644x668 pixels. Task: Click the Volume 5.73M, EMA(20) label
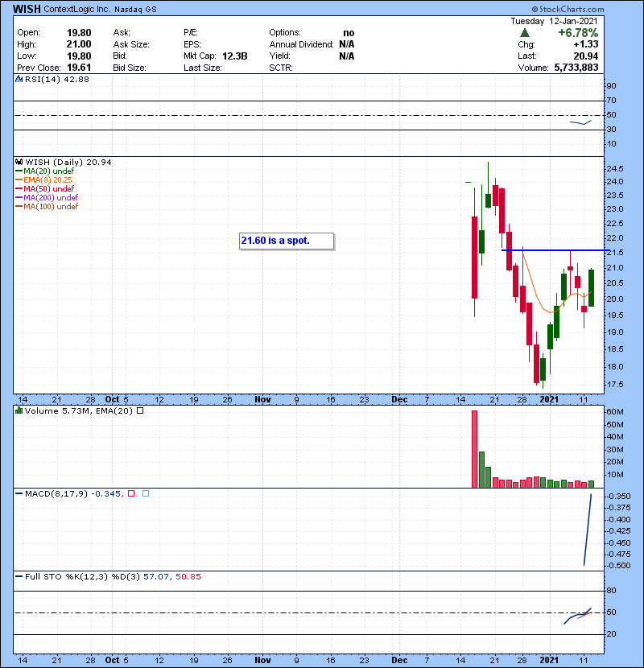pos(79,410)
